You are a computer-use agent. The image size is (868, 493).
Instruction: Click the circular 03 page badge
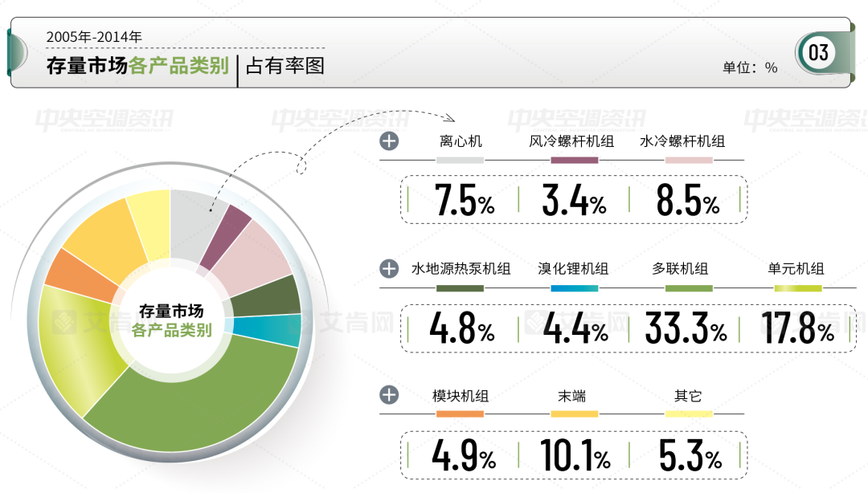click(x=818, y=53)
